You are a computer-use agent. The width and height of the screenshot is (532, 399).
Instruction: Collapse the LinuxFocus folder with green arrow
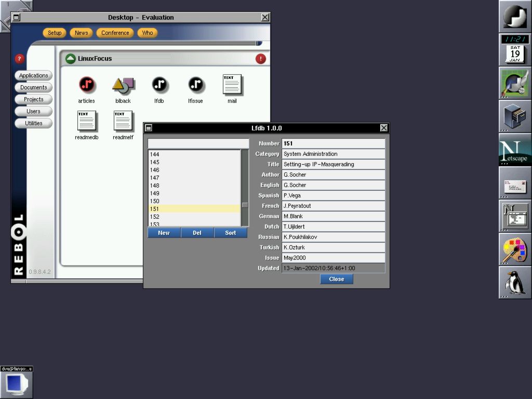click(x=71, y=59)
